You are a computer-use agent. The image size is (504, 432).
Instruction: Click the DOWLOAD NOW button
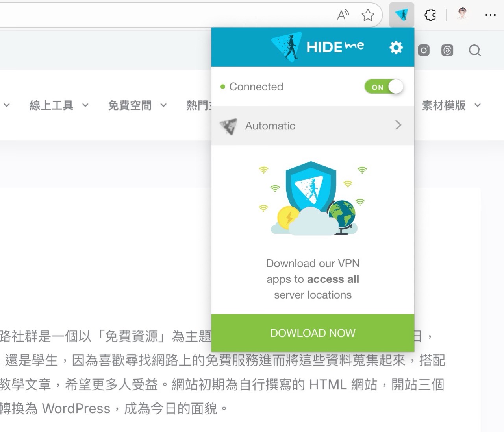point(313,332)
